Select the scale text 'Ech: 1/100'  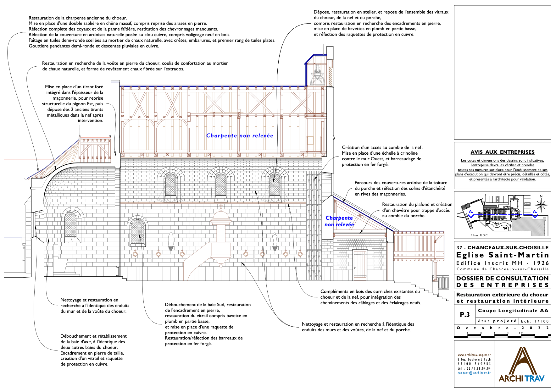[535, 321]
